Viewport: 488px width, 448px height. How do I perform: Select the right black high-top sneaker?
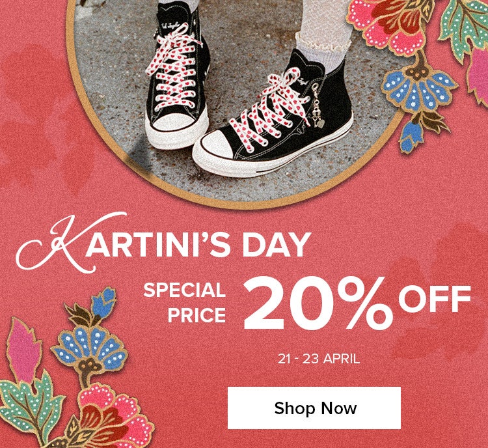273,115
